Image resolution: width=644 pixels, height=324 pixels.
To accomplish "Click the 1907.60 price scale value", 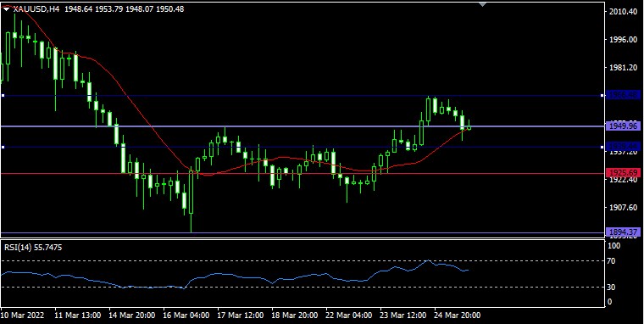I will [623, 208].
